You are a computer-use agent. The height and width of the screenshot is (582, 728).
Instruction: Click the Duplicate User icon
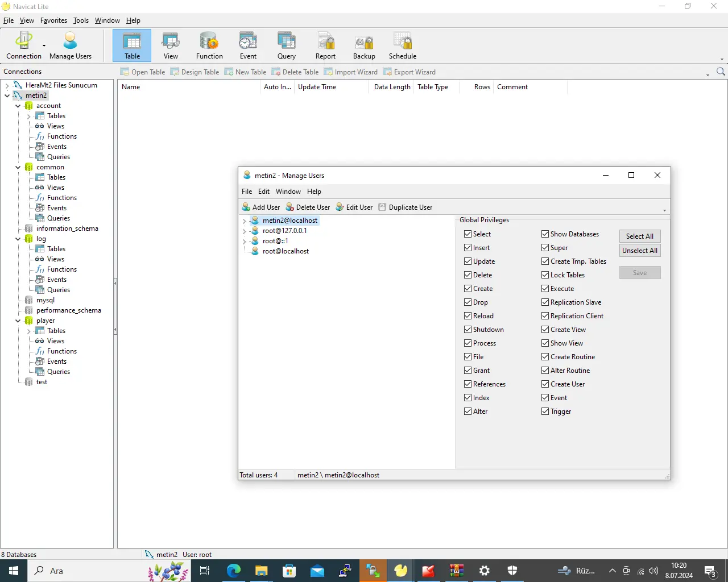pos(383,207)
